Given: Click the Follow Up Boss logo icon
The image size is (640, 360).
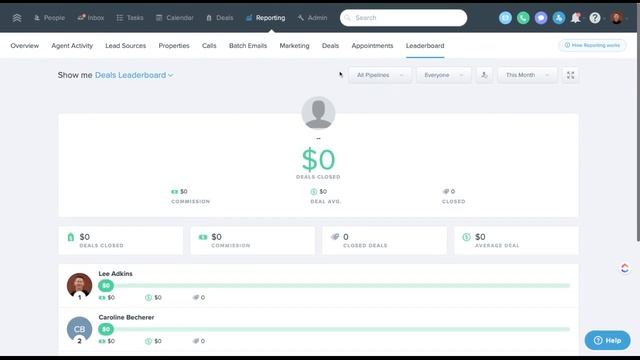Looking at the screenshot, I should (x=17, y=18).
